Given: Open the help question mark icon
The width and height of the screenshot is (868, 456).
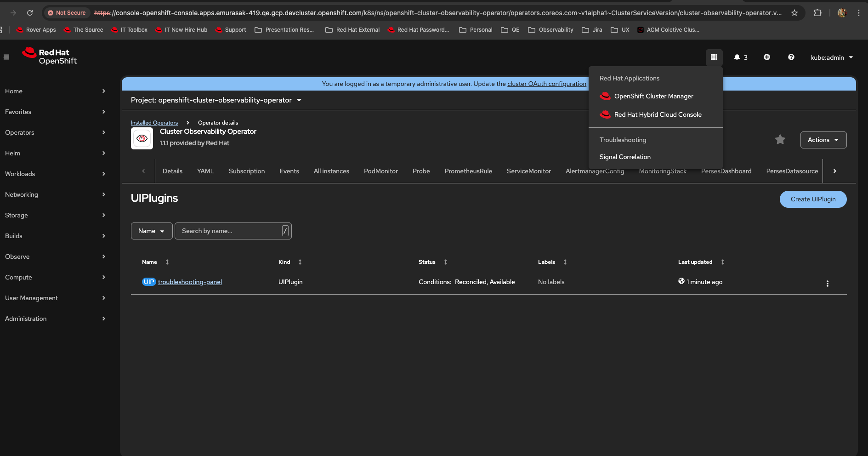Looking at the screenshot, I should click(x=791, y=57).
